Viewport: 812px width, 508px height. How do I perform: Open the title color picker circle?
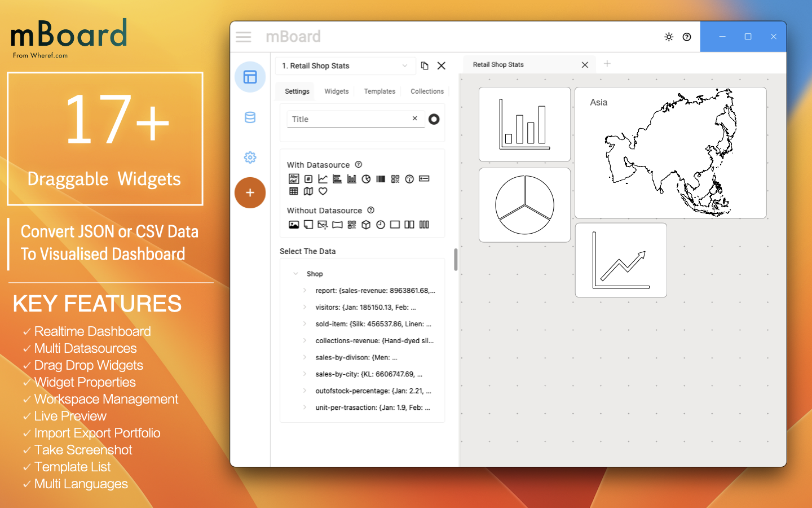pyautogui.click(x=434, y=119)
